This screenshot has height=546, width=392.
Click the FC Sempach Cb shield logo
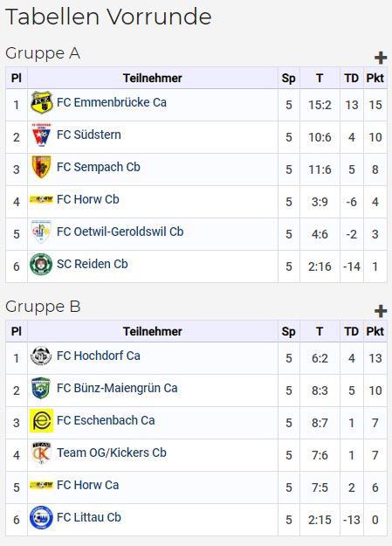[x=41, y=167]
